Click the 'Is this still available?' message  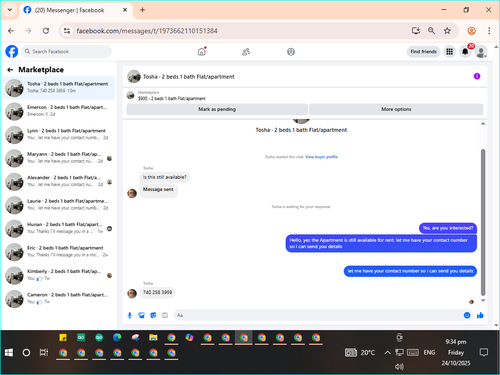165,177
